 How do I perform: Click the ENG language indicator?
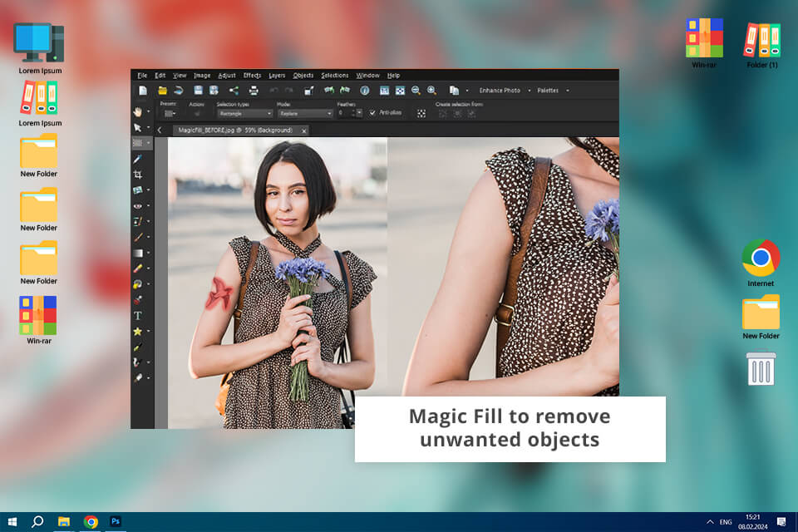tap(726, 522)
